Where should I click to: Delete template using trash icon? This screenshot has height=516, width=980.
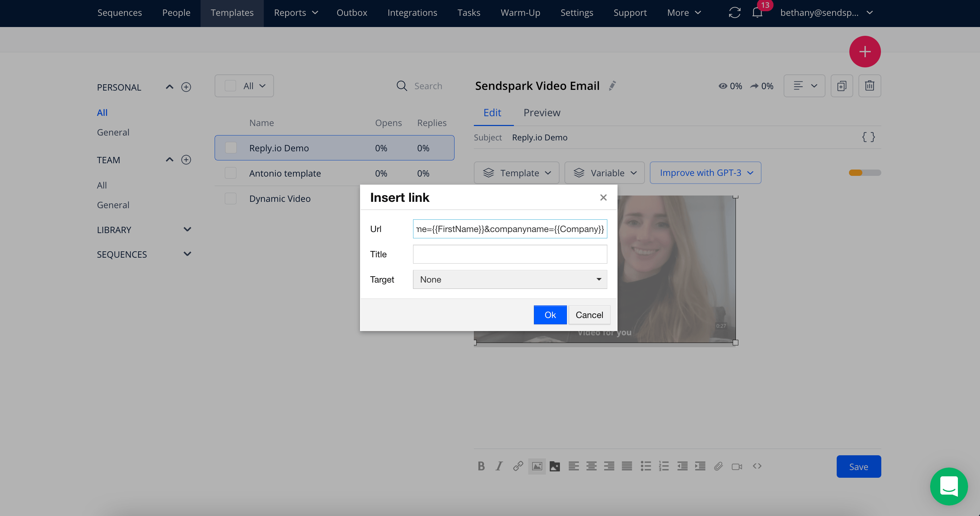click(870, 86)
